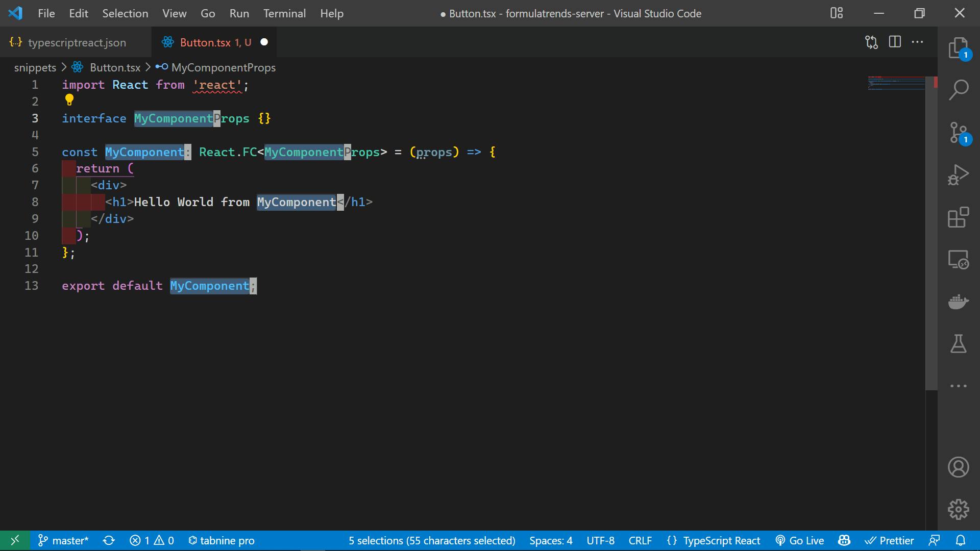Image resolution: width=980 pixels, height=551 pixels.
Task: Open the Search view in activity bar
Action: click(x=959, y=90)
